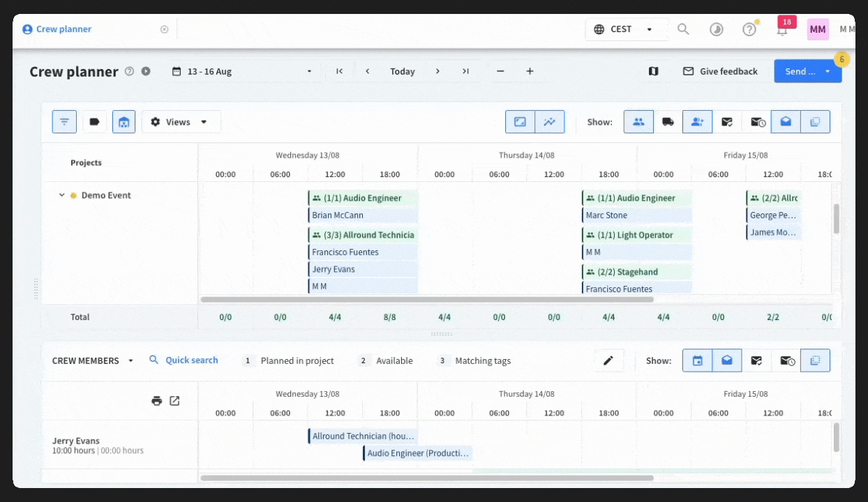Click the Today button
The width and height of the screenshot is (868, 502).
[403, 71]
